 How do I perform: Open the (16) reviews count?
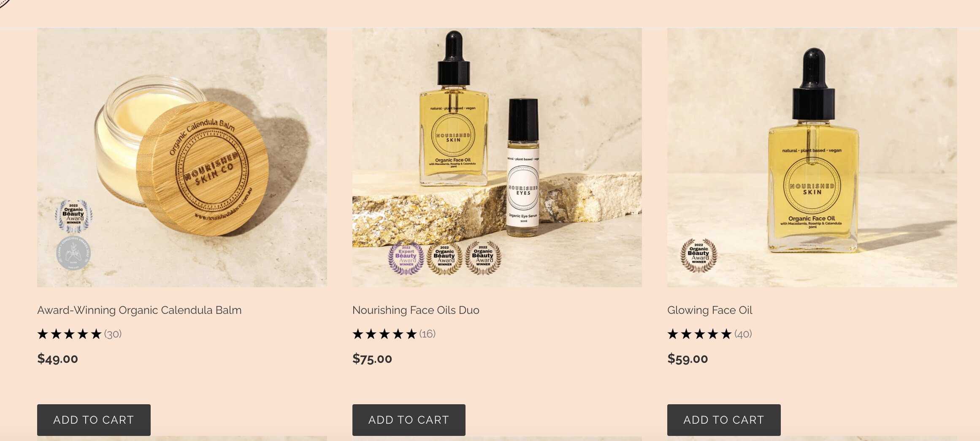pos(427,334)
